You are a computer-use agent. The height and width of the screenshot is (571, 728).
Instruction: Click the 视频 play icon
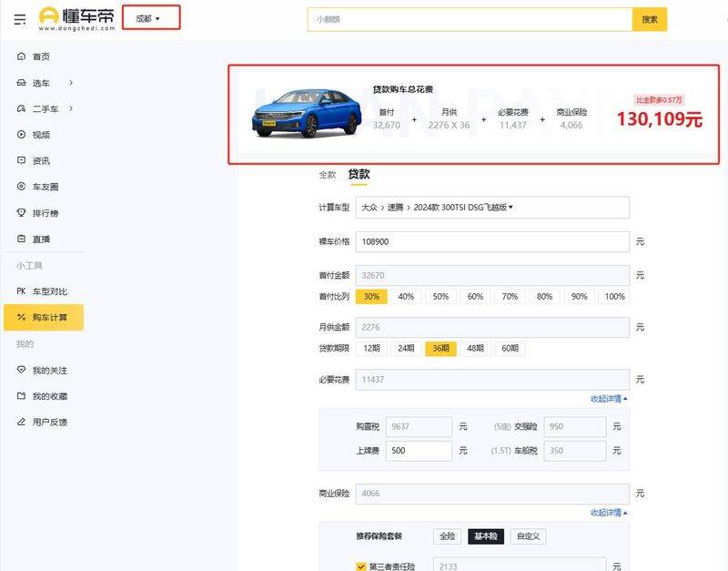[21, 135]
